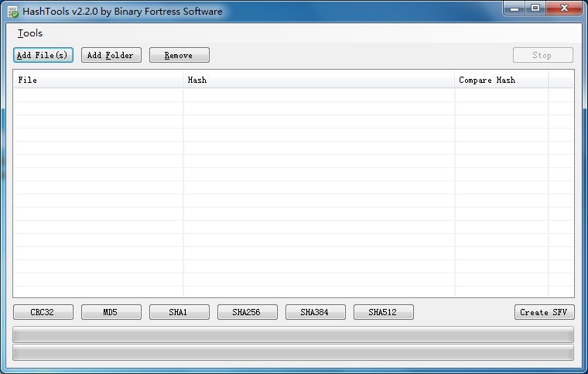Generate an MD5 hash
Image resolution: width=588 pixels, height=374 pixels.
coord(111,312)
